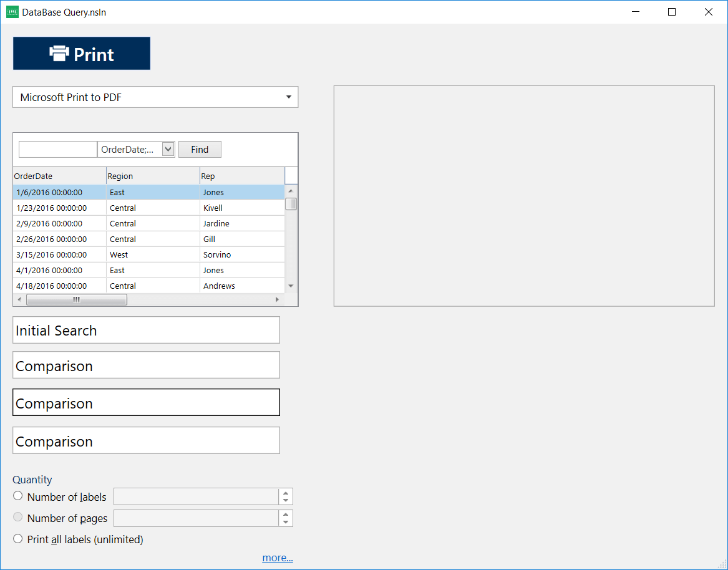Screen dimensions: 728x570
Task: Select the Number of labels radio button
Action: (x=17, y=496)
